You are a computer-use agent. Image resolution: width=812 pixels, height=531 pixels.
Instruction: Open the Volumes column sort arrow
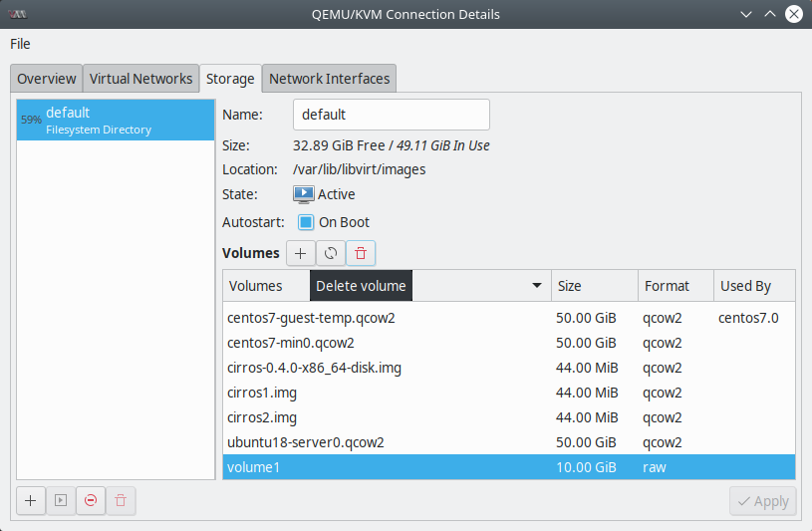(537, 286)
